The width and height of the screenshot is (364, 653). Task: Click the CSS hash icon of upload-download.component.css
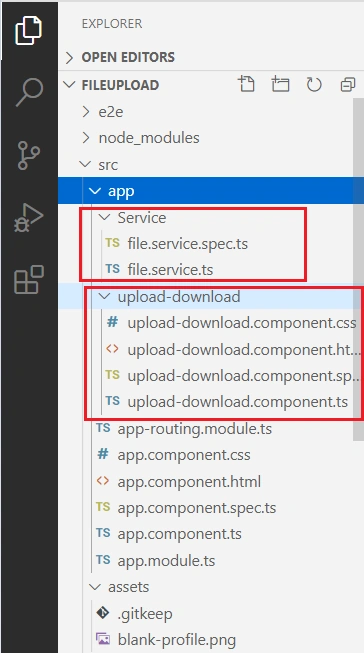pos(112,322)
